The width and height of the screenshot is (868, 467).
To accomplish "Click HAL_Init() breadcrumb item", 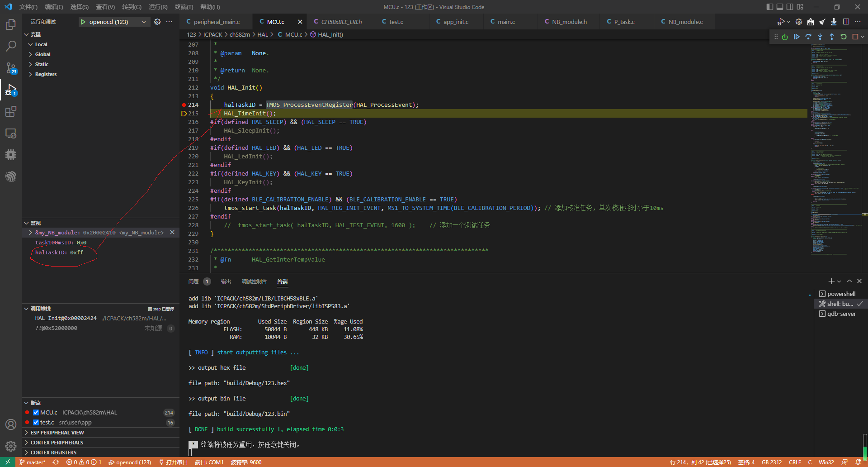I will click(330, 34).
